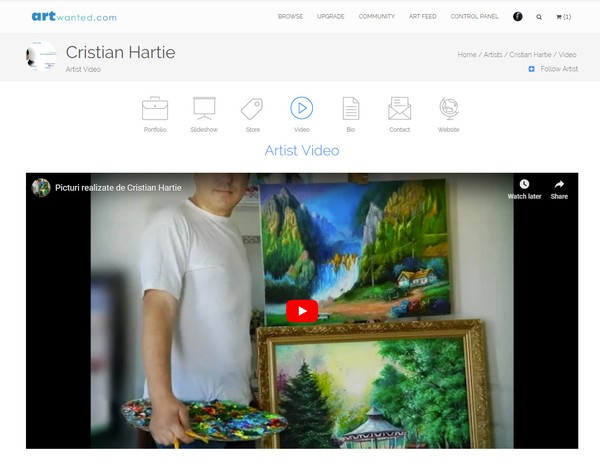Click the Follow Artist link
Image resolution: width=600 pixels, height=471 pixels.
(x=559, y=69)
